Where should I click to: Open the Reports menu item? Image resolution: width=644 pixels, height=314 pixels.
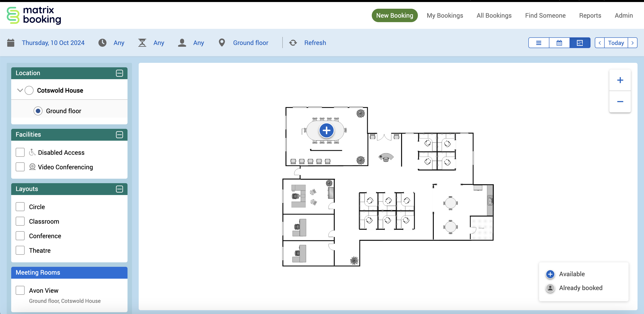tap(590, 15)
